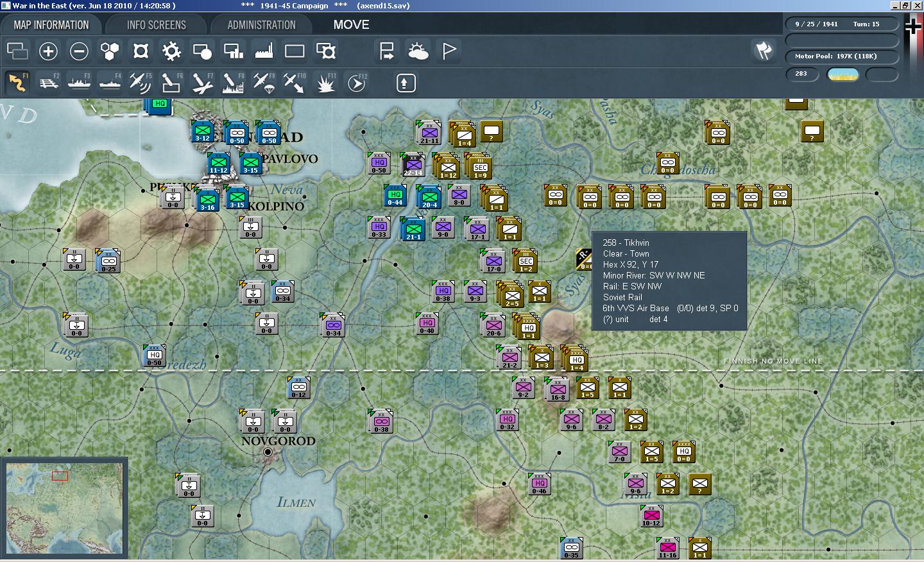Choose F7 bomb airfield mode

(202, 83)
